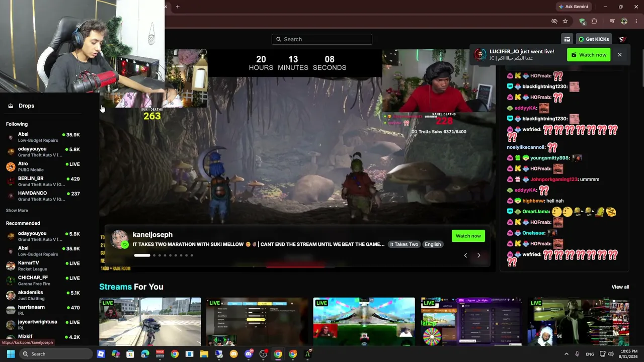The image size is (644, 362).
Task: Open BERLIN_BR's channel in sidebar
Action: (x=43, y=181)
